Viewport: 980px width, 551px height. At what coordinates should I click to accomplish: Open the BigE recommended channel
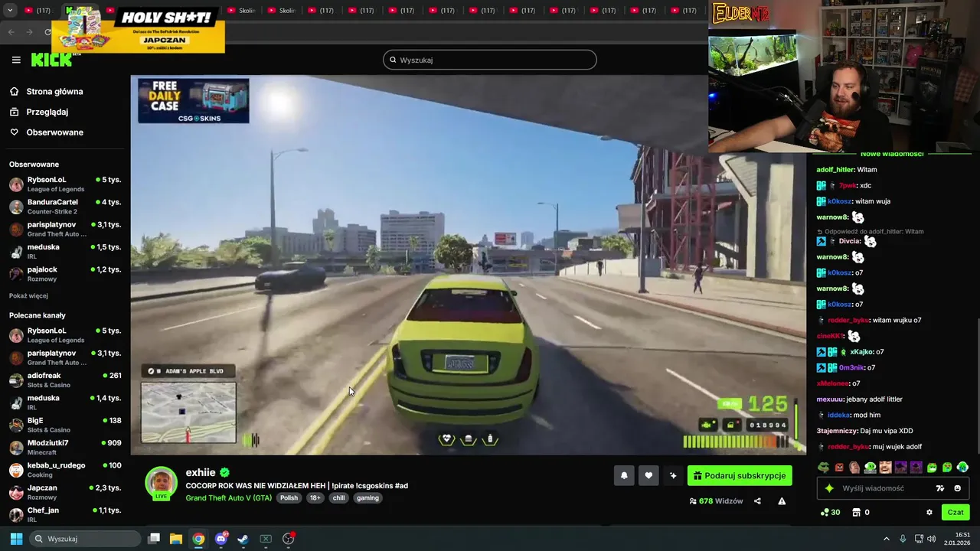(x=65, y=425)
